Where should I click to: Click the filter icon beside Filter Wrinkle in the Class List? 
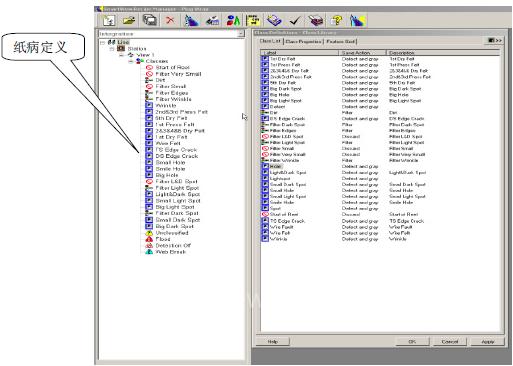pyautogui.click(x=265, y=160)
